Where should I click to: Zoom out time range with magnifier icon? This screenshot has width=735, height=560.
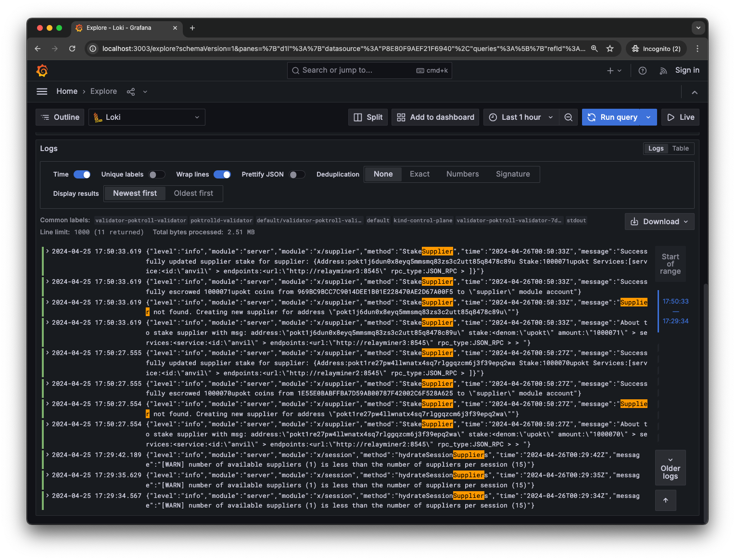pyautogui.click(x=568, y=117)
